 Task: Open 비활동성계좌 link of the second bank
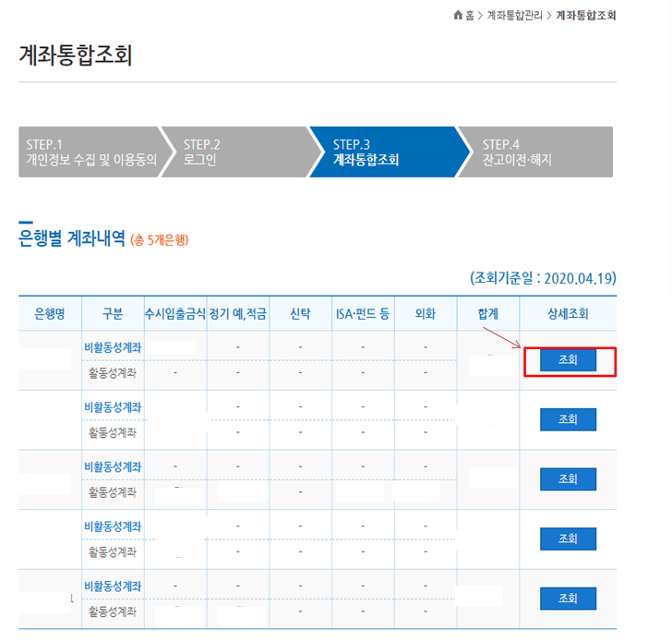113,407
